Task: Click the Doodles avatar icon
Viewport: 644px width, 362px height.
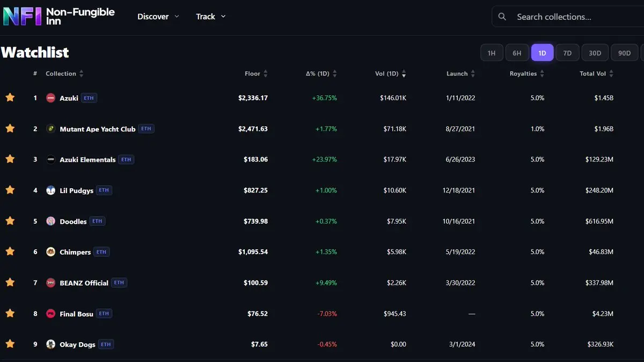Action: pyautogui.click(x=50, y=221)
